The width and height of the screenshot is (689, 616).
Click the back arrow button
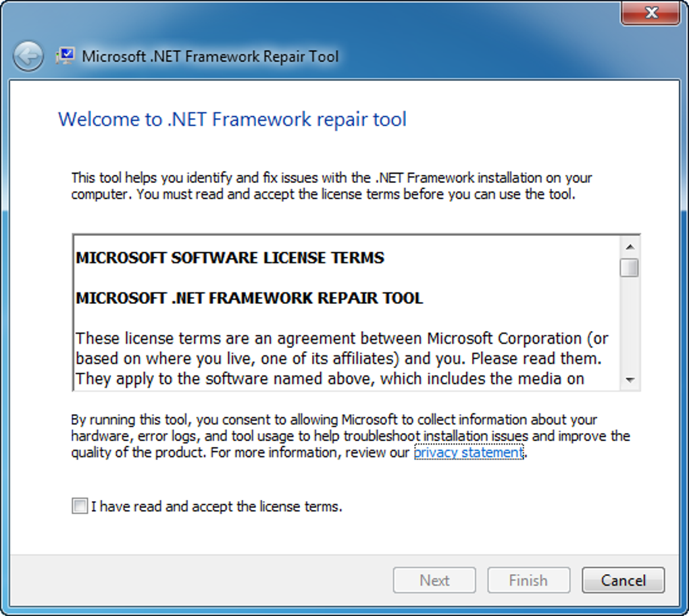pos(28,57)
